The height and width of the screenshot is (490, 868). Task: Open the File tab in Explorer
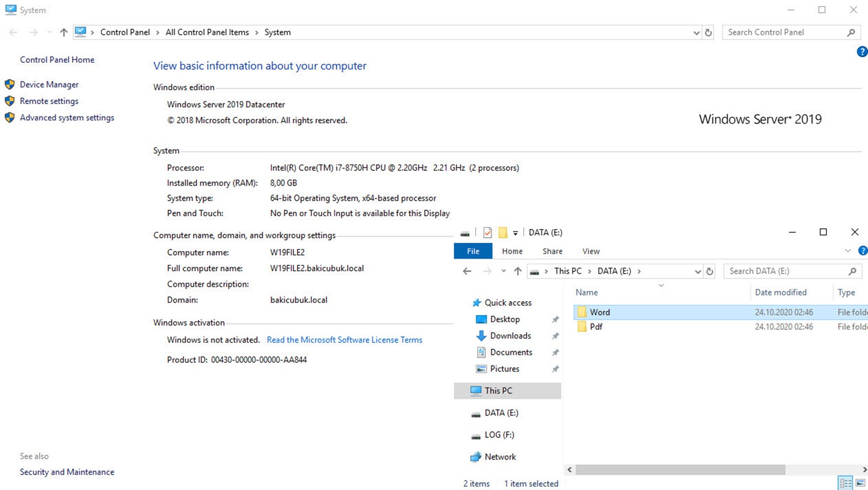coord(473,251)
